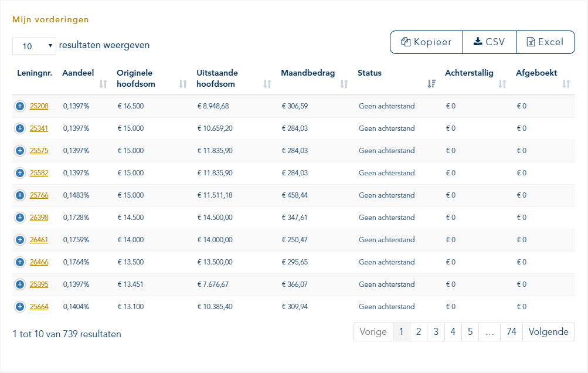Click original principal € 16.500
Image resolution: width=588 pixels, height=373 pixels.
click(x=131, y=106)
